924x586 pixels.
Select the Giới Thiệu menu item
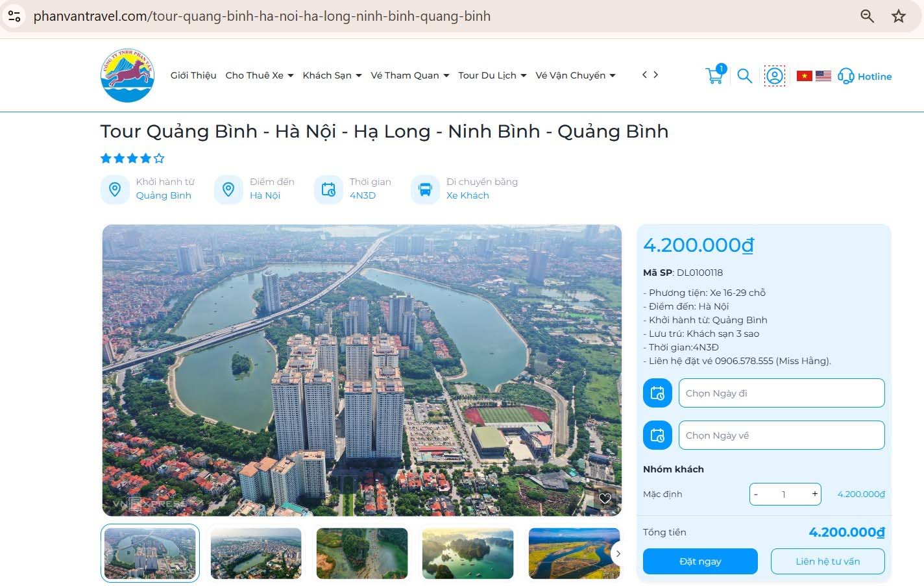pyautogui.click(x=193, y=75)
